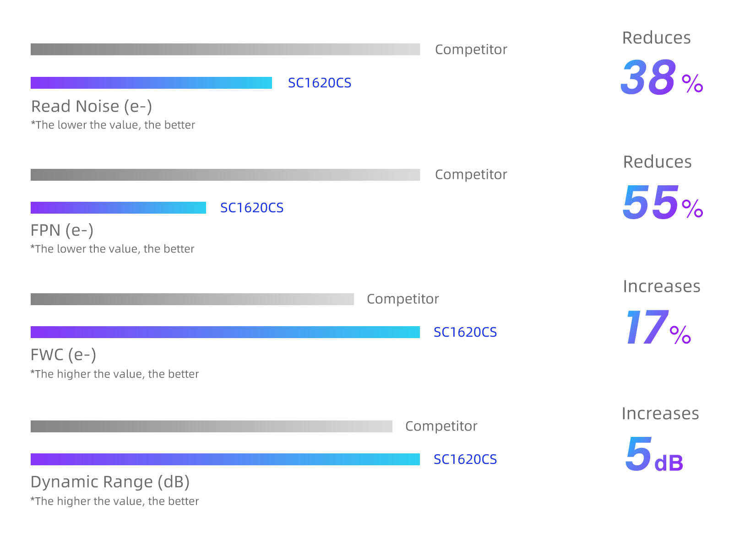Click the SC1620CS gradient bar for Dynamic Range
The image size is (756, 549).
click(x=225, y=459)
